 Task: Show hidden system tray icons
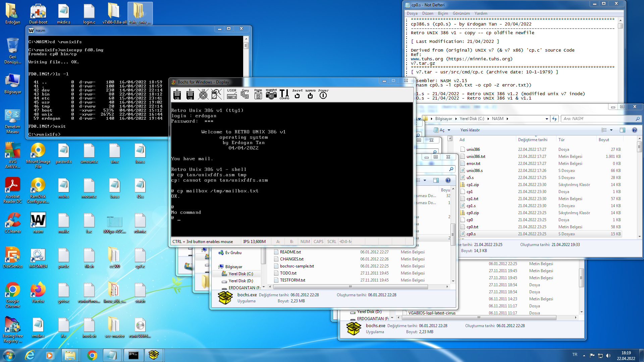(x=584, y=355)
